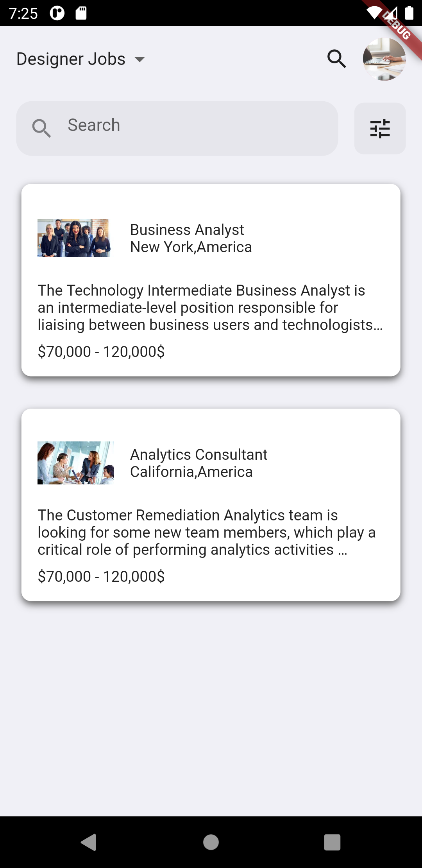
Task: Open the filter sliders icon button
Action: click(380, 129)
